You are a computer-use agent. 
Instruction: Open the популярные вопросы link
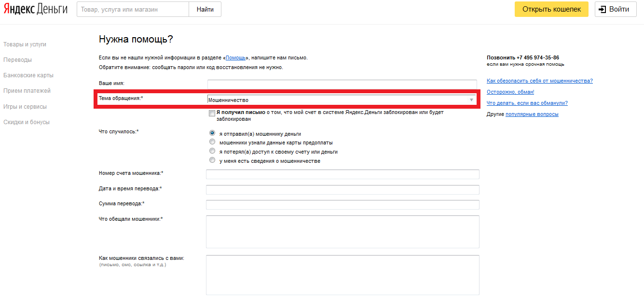[532, 114]
